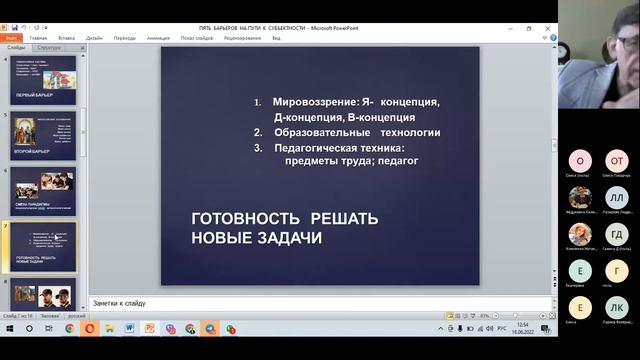This screenshot has height=360, width=640.
Task: Click the Cortana search circle icon
Action: [29, 329]
